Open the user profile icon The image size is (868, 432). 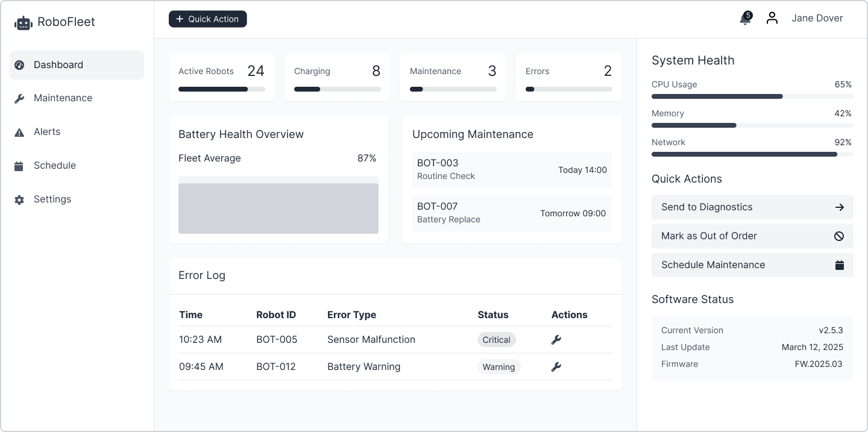[772, 19]
